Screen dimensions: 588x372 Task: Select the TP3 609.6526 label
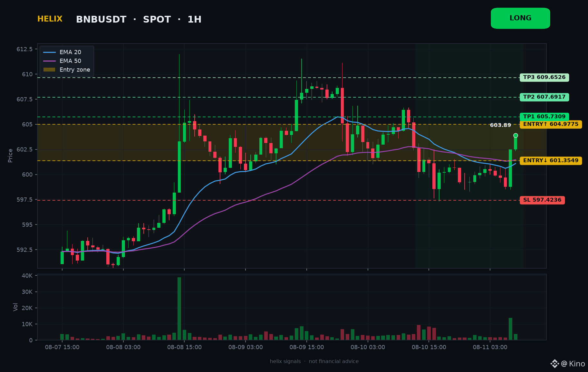(544, 77)
